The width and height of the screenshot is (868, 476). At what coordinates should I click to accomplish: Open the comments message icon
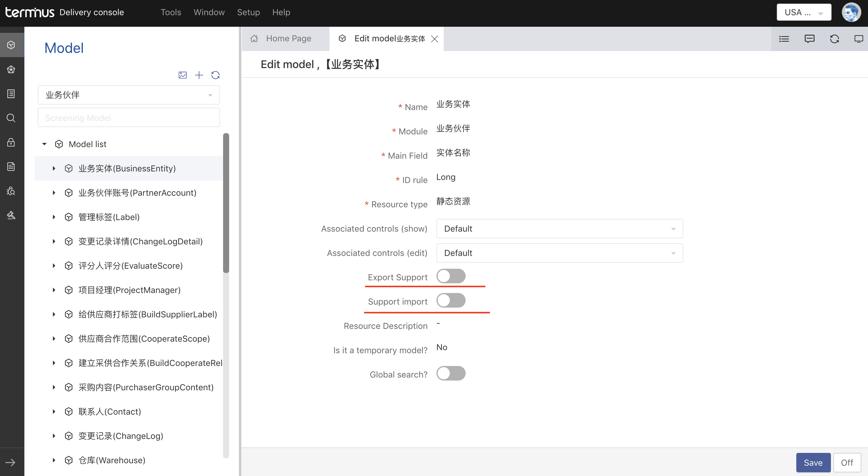809,39
